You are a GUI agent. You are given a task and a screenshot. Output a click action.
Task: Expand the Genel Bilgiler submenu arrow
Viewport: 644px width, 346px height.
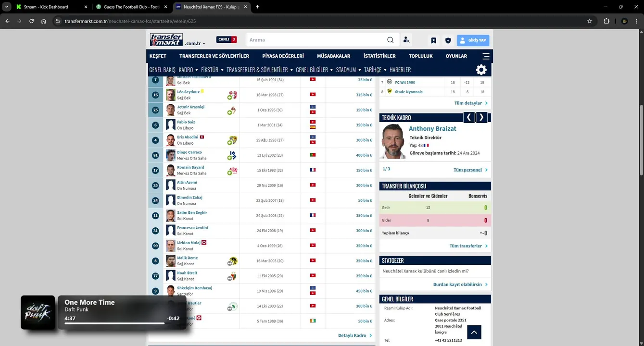pos(331,70)
